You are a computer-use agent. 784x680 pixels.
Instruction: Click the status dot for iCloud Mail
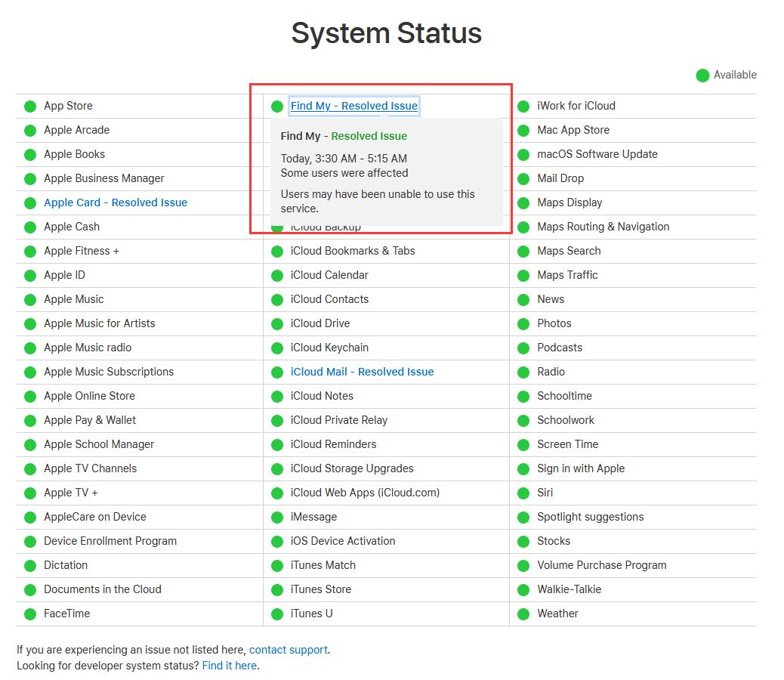click(x=277, y=372)
